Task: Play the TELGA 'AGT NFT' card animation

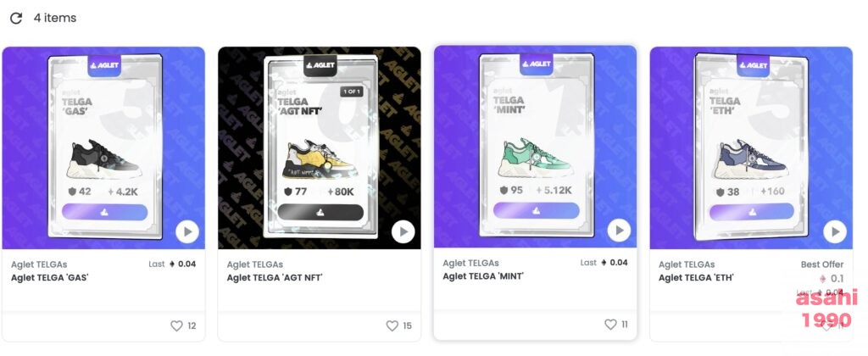Action: pos(403,231)
